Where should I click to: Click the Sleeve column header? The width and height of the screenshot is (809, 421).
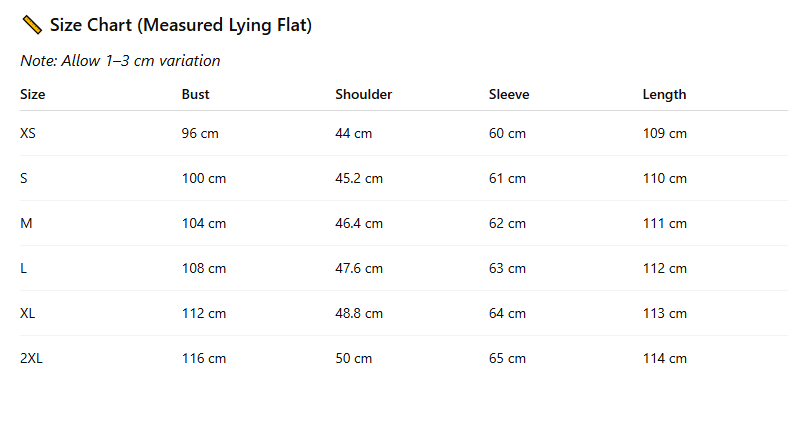coord(509,95)
